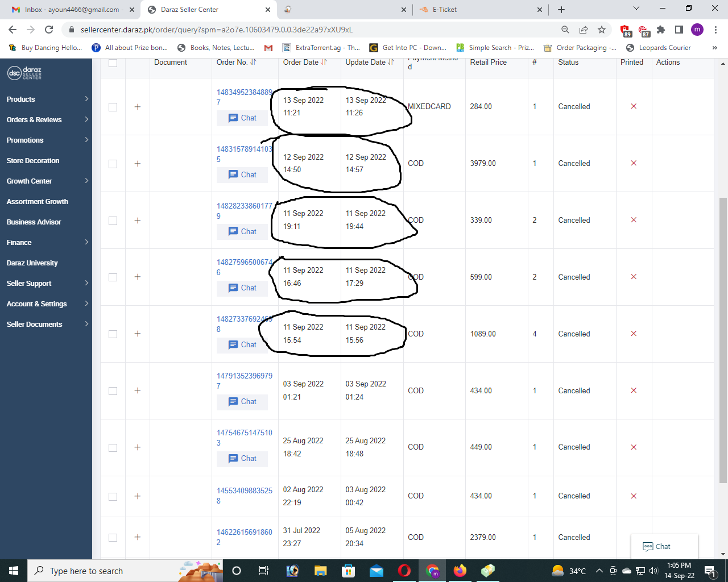Expand details plus for 3979.00 order row
The image size is (728, 582).
point(138,164)
